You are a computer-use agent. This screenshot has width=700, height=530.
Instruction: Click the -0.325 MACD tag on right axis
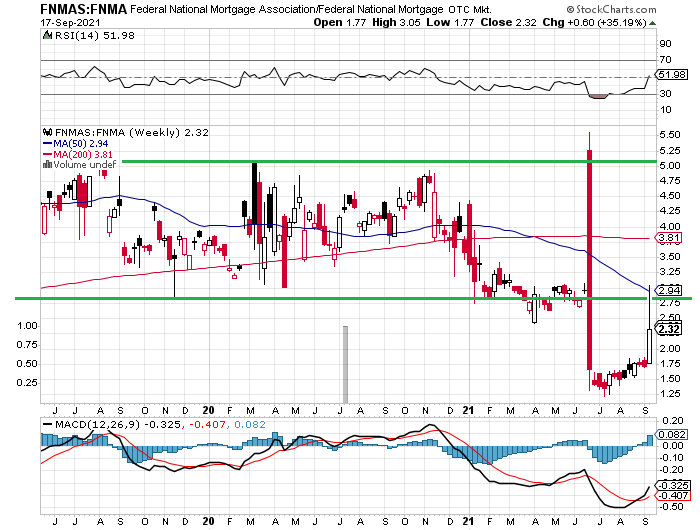click(674, 485)
